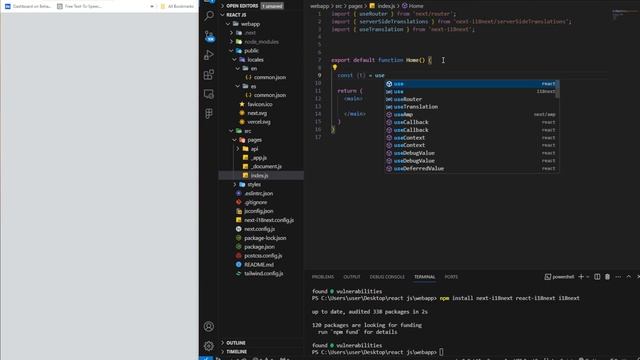Viewport: 640px width, 360px height.
Task: Open next-i18next.config.js file
Action: pos(269,220)
